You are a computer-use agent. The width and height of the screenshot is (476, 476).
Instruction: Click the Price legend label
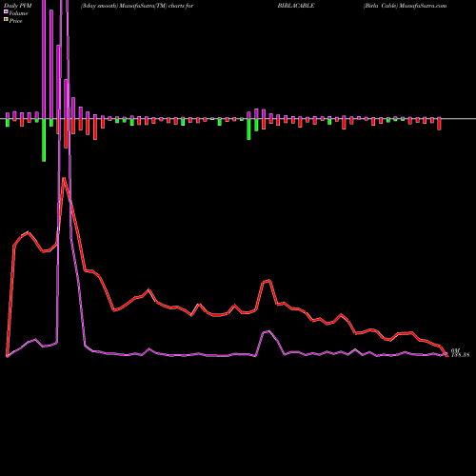pos(15,21)
